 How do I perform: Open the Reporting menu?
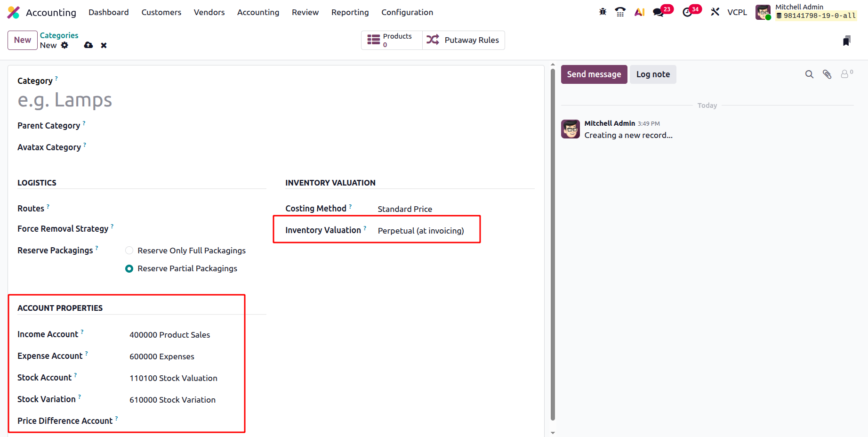tap(350, 12)
